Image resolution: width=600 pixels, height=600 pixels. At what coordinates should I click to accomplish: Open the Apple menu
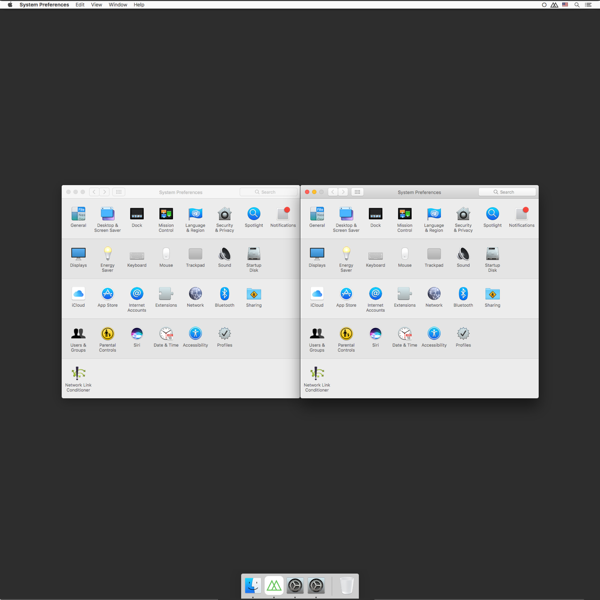[x=10, y=5]
